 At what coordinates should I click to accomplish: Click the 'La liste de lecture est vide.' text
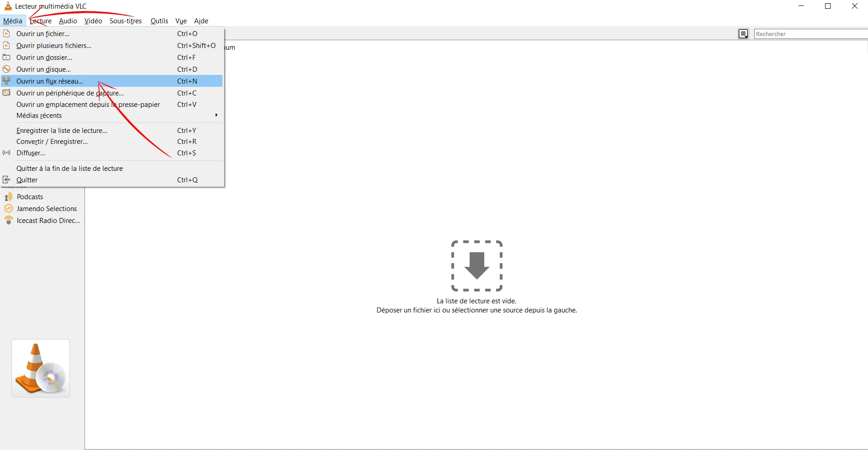click(x=476, y=301)
